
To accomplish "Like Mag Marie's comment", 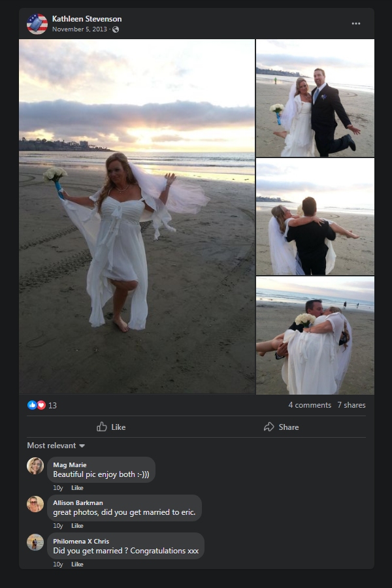I will pyautogui.click(x=77, y=488).
